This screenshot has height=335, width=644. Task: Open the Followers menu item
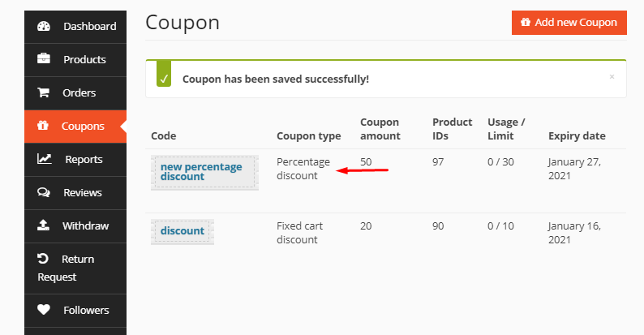pyautogui.click(x=85, y=310)
